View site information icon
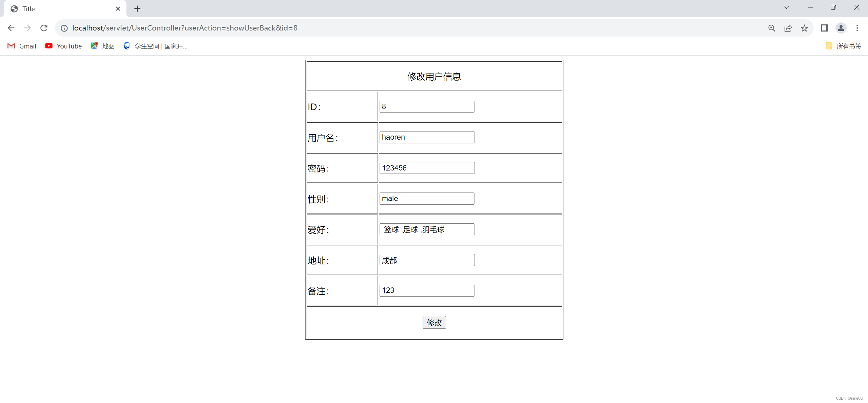 point(64,28)
